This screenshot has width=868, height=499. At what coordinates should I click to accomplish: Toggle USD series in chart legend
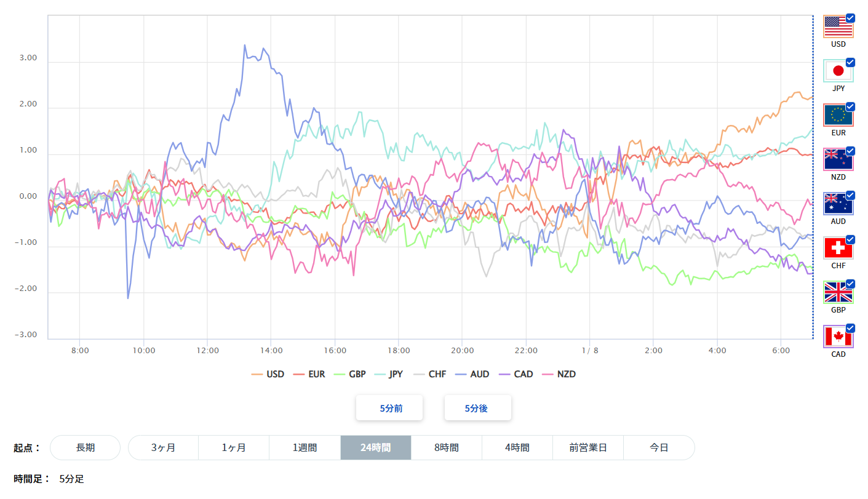(x=268, y=374)
